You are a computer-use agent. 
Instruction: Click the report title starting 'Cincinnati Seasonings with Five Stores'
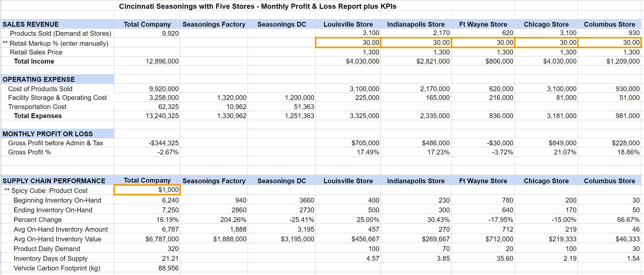coord(257,6)
